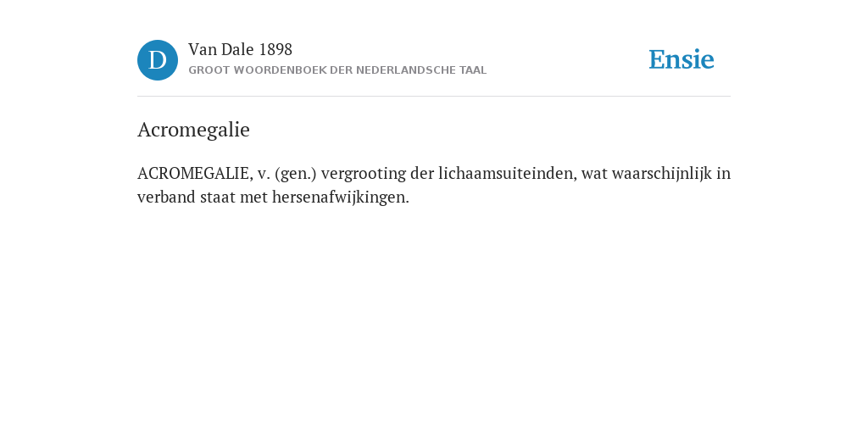This screenshot has width=868, height=434.
Task: Click the word TAAL in the subtitle
Action: [470, 70]
